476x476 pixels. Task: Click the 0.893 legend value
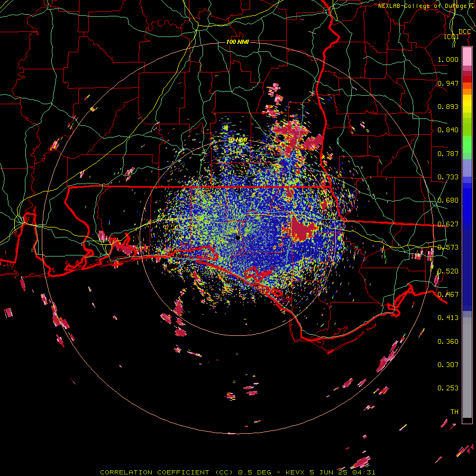coord(448,106)
